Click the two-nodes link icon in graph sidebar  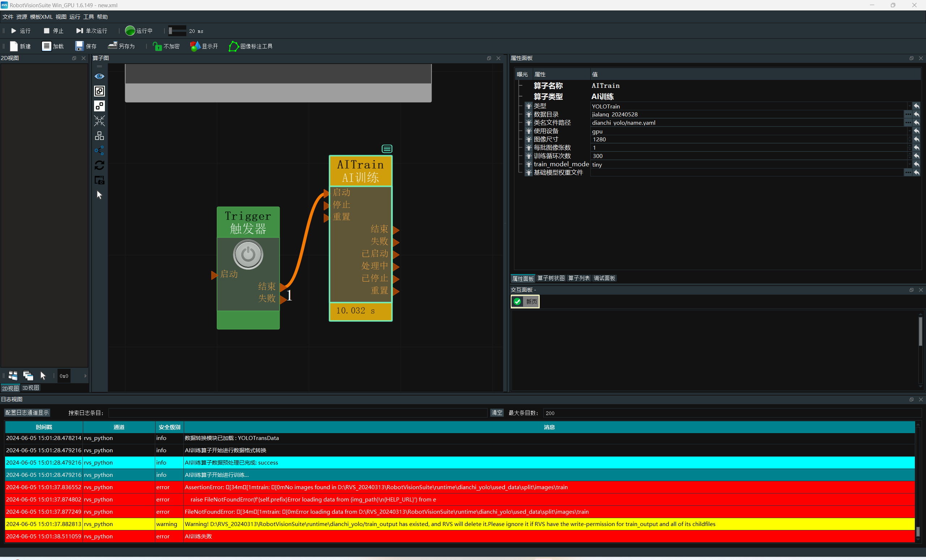[99, 106]
